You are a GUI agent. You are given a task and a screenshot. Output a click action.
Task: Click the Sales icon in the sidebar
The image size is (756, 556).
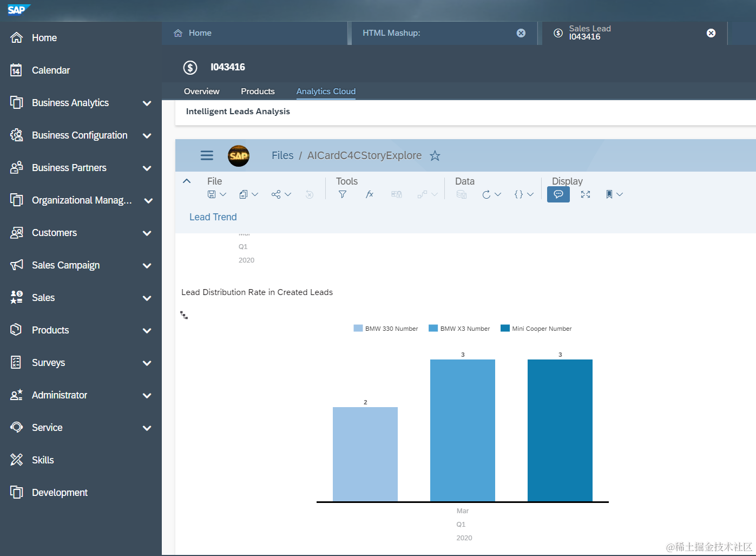[17, 297]
